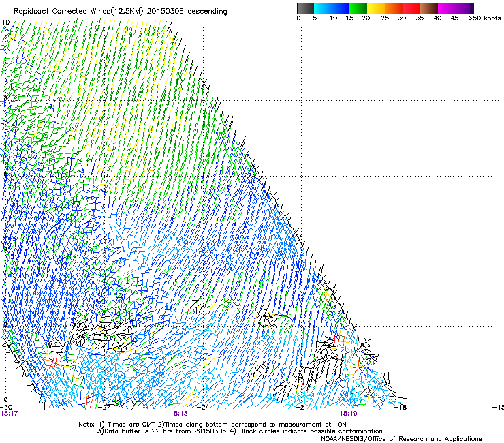This screenshot has width=504, height=443.
Task: Click the '-21' longitude axis label
Action: coord(301,408)
